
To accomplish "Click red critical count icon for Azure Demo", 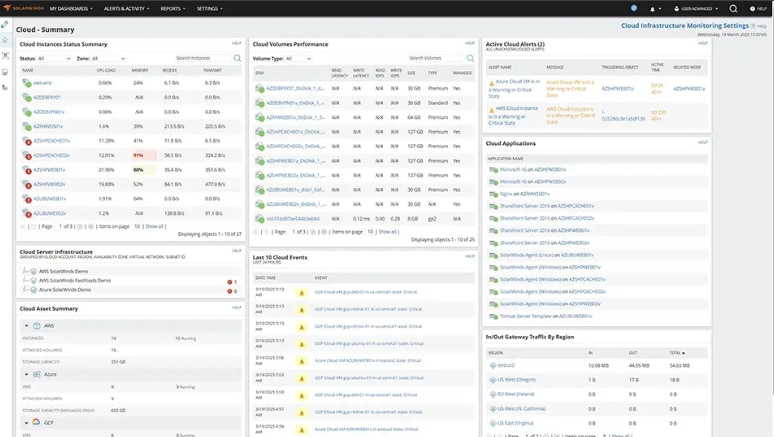I will point(230,291).
